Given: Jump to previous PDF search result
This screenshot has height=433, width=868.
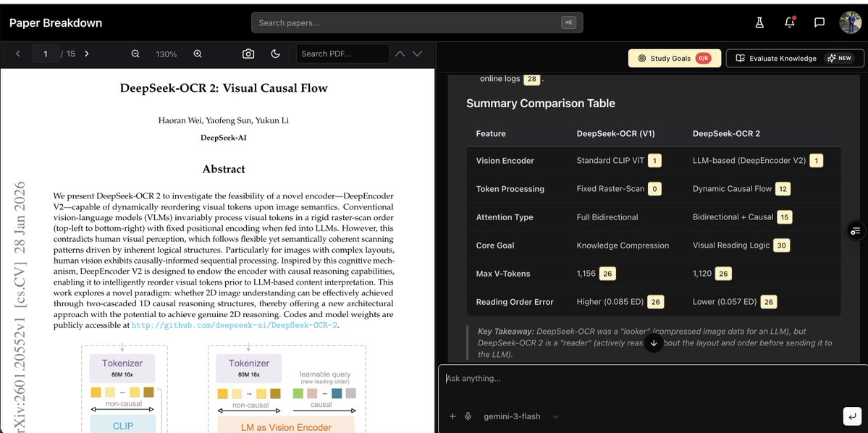Looking at the screenshot, I should 400,54.
